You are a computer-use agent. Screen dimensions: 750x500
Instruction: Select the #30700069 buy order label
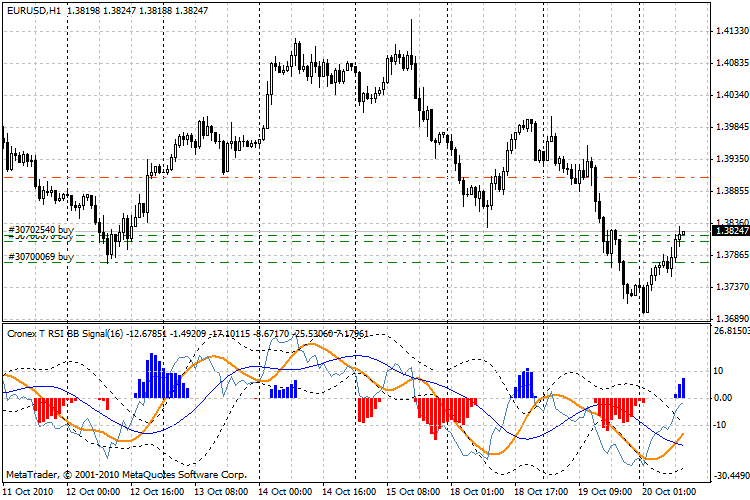(x=41, y=257)
